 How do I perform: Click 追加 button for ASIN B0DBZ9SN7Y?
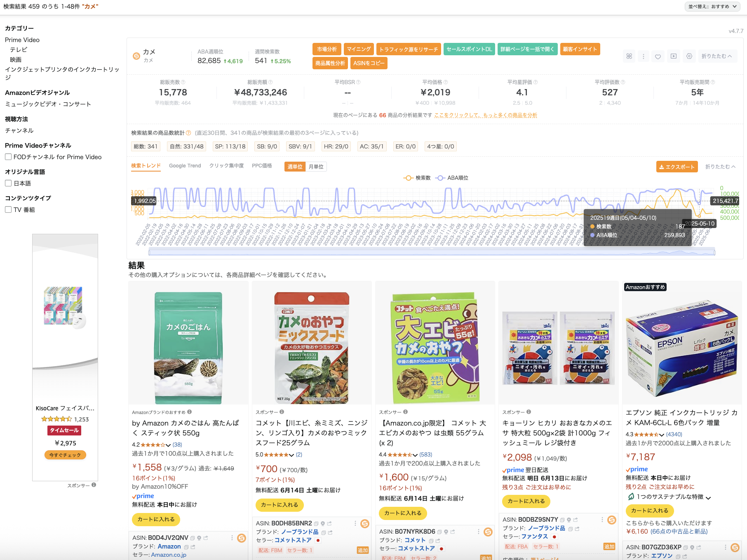(609, 546)
